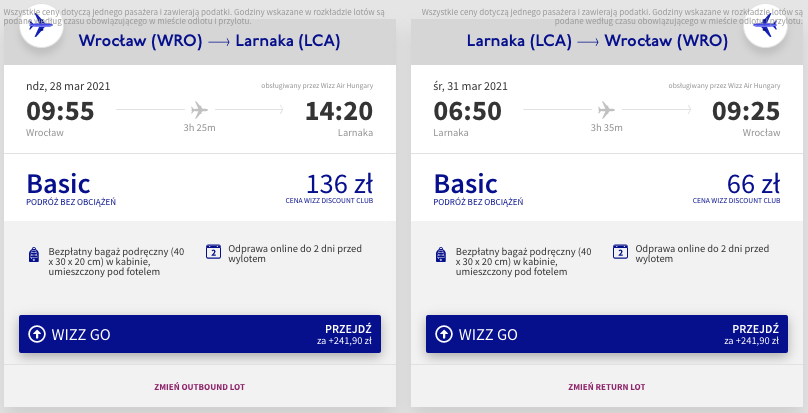This screenshot has width=808, height=413.
Task: Click the ZMIEŃ OUTBOUND LOT link
Action: (x=200, y=387)
